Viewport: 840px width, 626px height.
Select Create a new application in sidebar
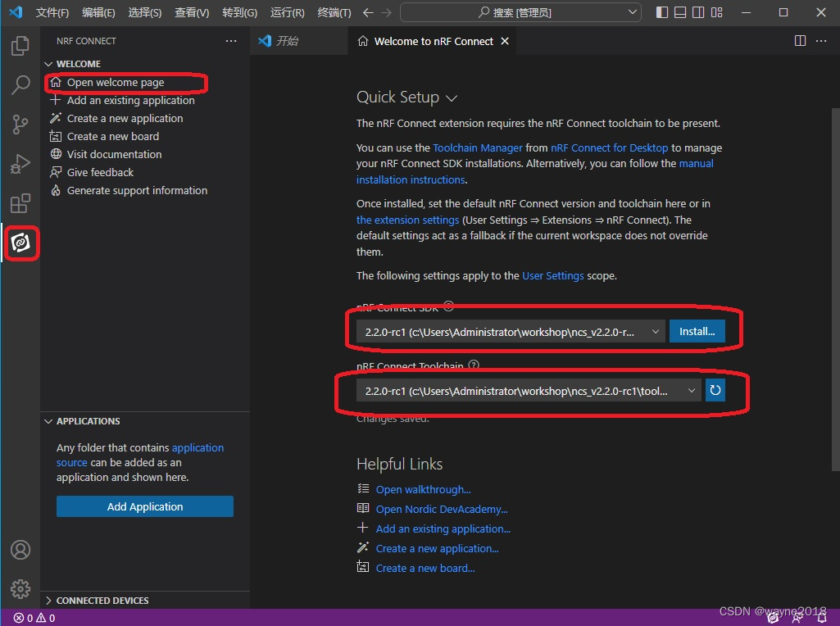click(x=125, y=118)
